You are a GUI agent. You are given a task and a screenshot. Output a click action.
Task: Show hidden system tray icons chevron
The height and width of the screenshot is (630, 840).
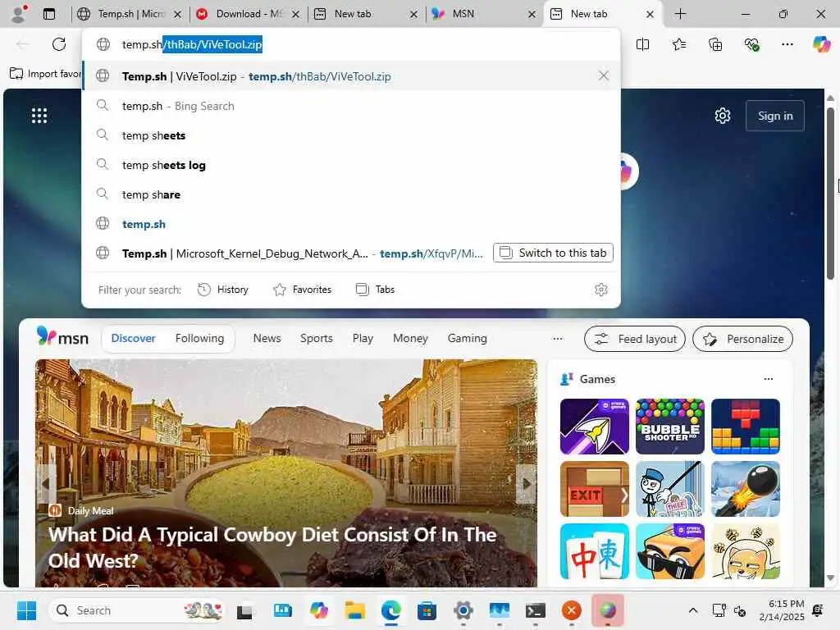coord(692,610)
